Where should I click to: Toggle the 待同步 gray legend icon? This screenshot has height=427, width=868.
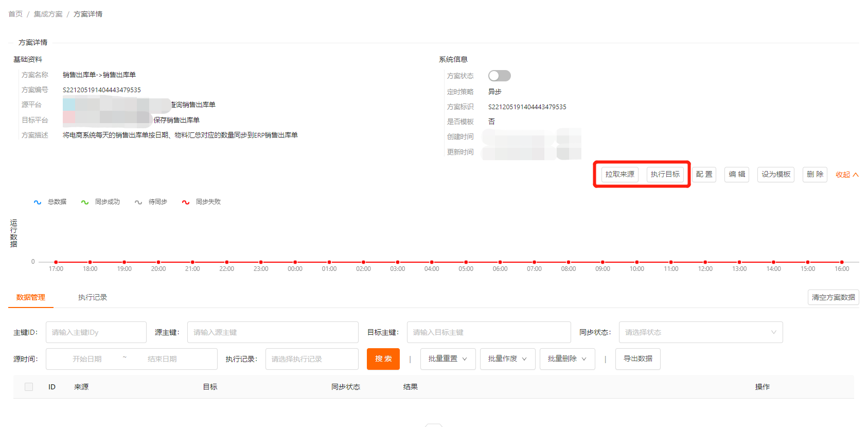[138, 202]
